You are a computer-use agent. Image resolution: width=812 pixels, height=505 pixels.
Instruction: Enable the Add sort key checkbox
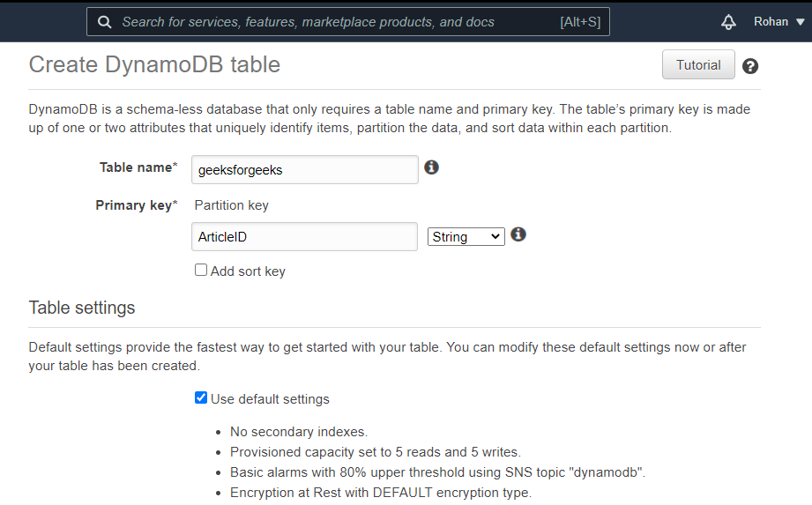pyautogui.click(x=201, y=271)
